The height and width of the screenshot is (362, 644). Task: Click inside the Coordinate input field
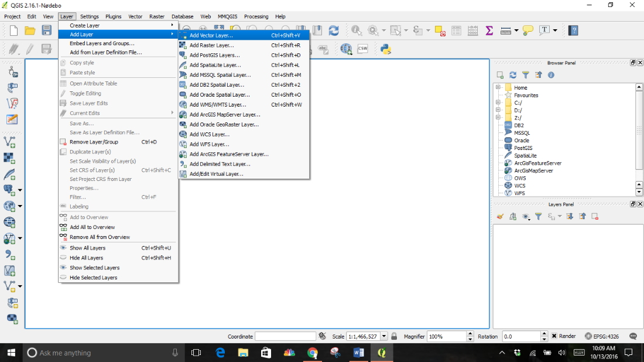click(x=285, y=336)
